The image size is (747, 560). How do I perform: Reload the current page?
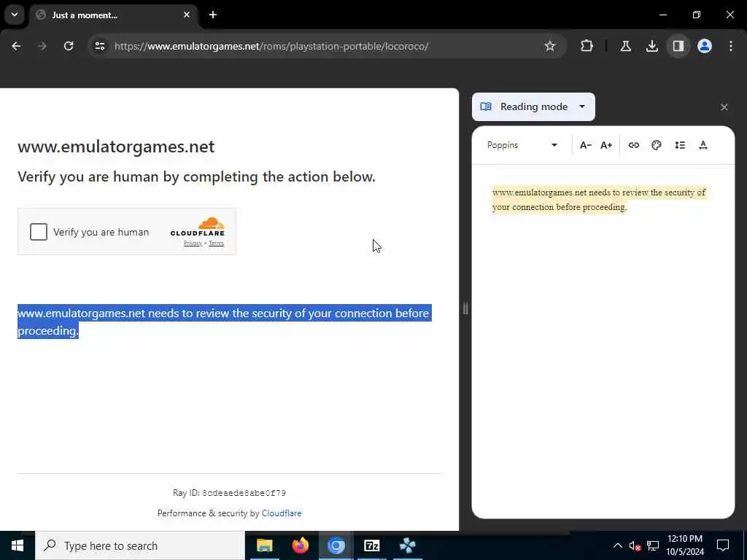coord(69,46)
